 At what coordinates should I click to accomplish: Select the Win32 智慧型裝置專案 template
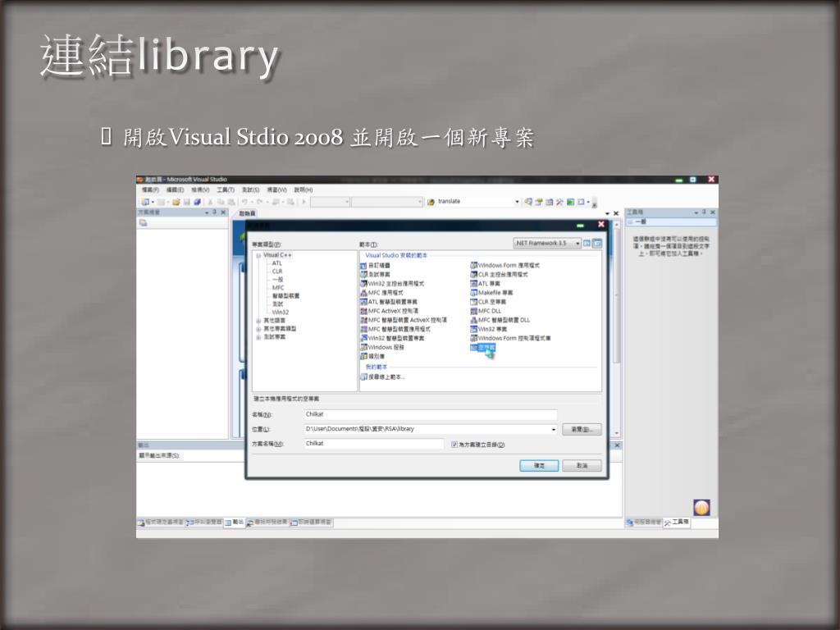(393, 338)
